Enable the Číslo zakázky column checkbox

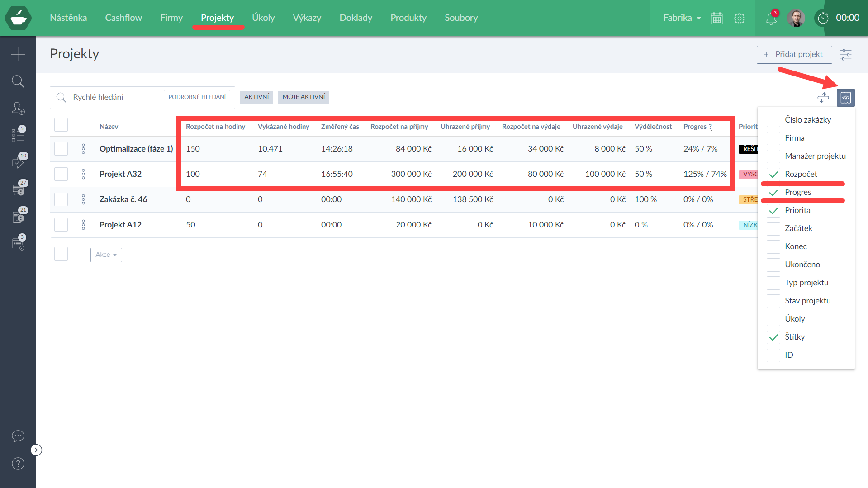[x=773, y=120]
